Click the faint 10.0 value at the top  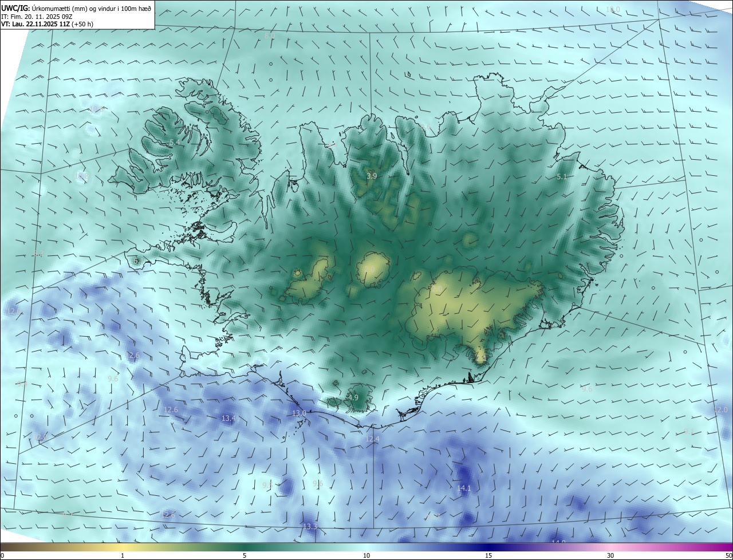[613, 9]
